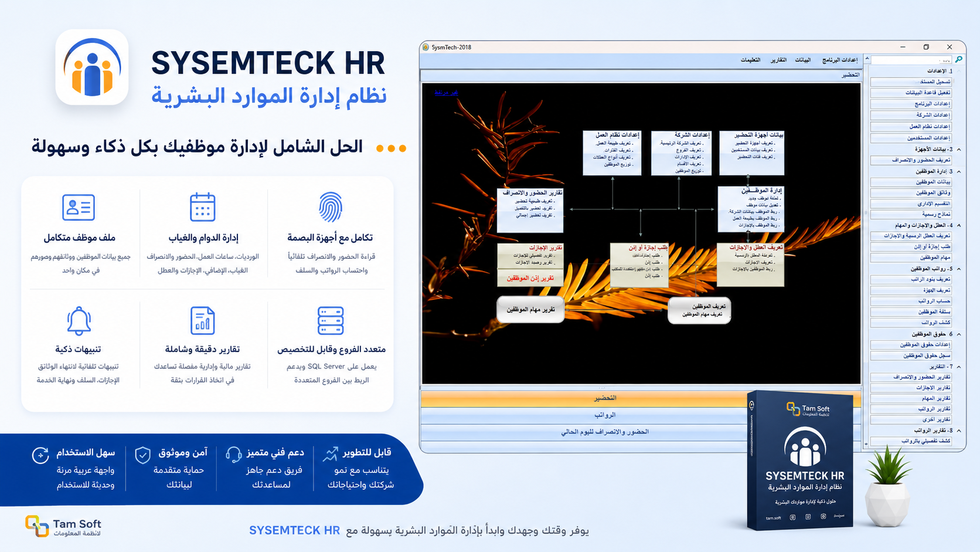Click the sidebar scroll up arrow
Viewport: 980px width, 552px height.
(867, 59)
